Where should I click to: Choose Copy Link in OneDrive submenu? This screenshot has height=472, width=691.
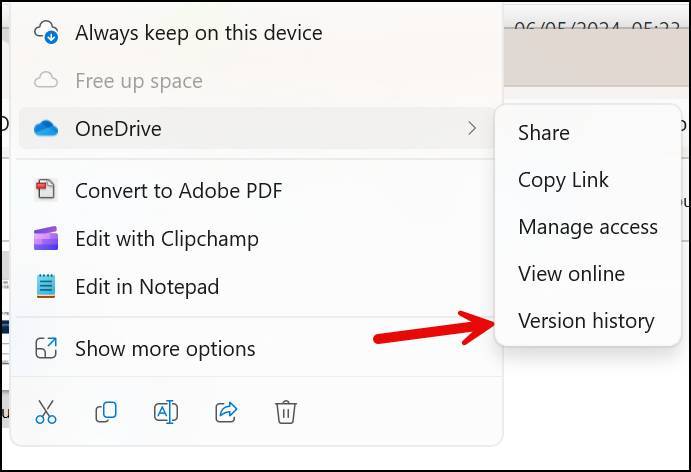(x=563, y=180)
